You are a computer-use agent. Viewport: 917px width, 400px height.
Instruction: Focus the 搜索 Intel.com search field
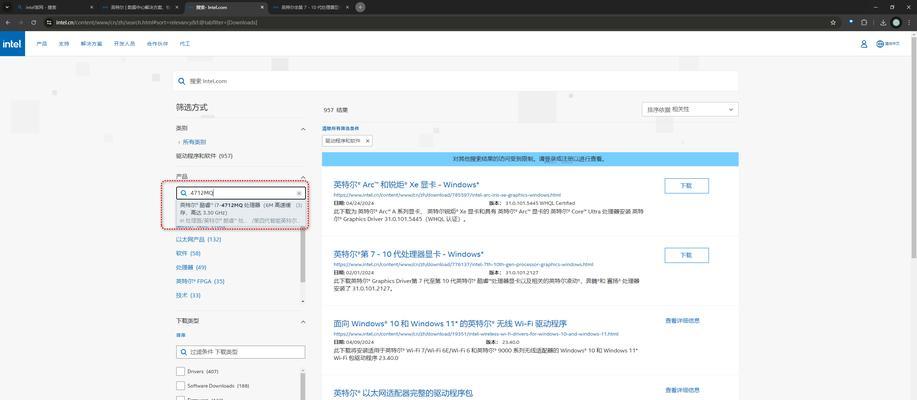pos(456,81)
